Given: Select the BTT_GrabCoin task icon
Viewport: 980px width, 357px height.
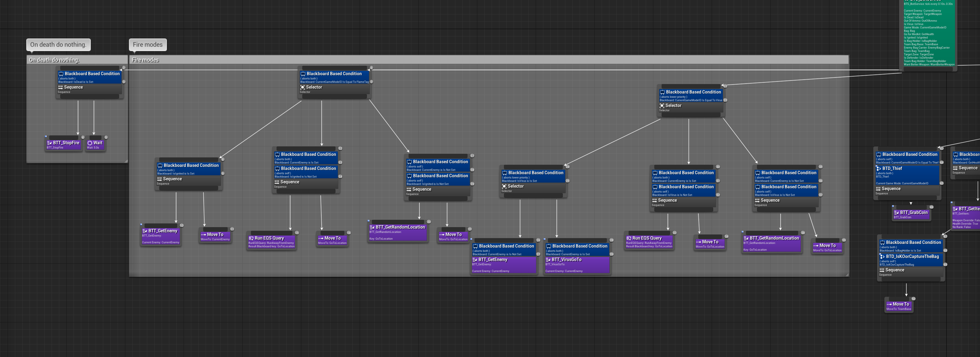Looking at the screenshot, I should [897, 213].
